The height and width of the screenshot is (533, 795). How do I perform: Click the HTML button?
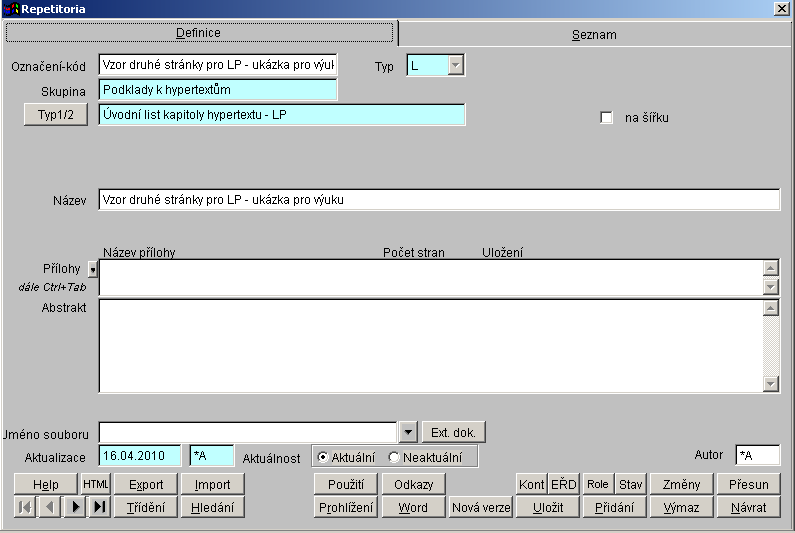point(95,484)
